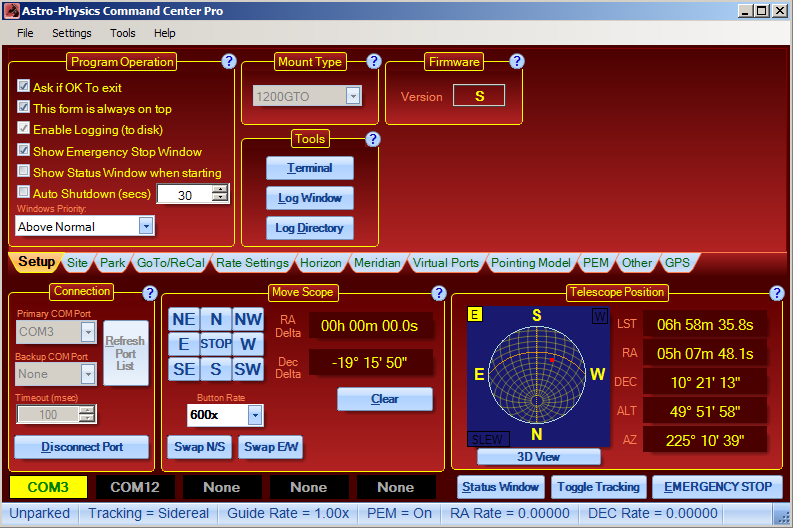Move scope East with E button

pyautogui.click(x=184, y=344)
